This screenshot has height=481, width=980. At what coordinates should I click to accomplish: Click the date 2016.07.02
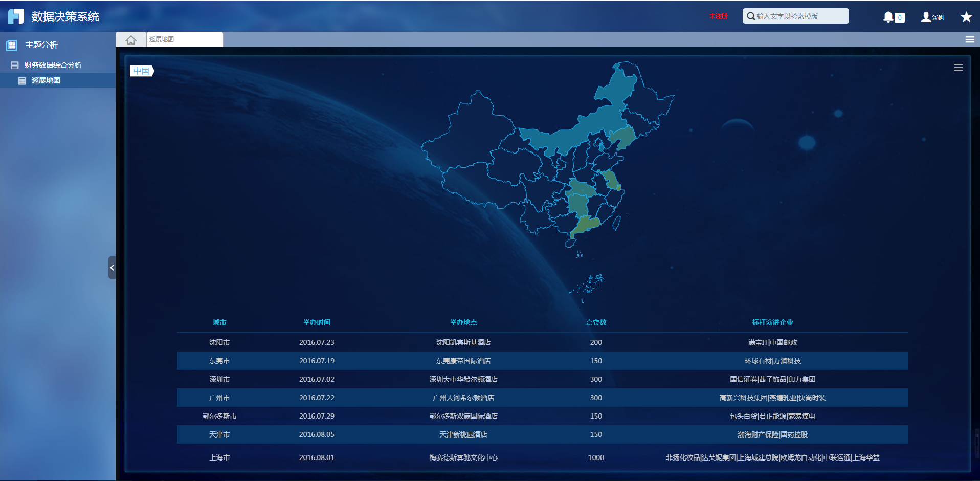[317, 379]
